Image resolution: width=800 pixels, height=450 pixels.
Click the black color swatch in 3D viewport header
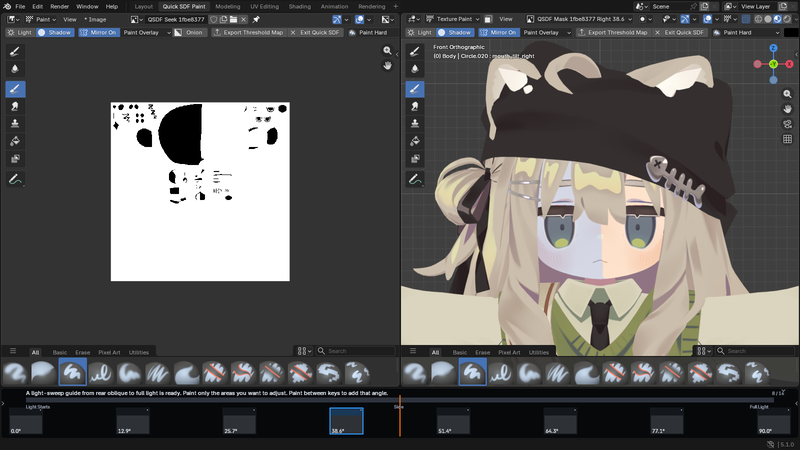pos(791,32)
